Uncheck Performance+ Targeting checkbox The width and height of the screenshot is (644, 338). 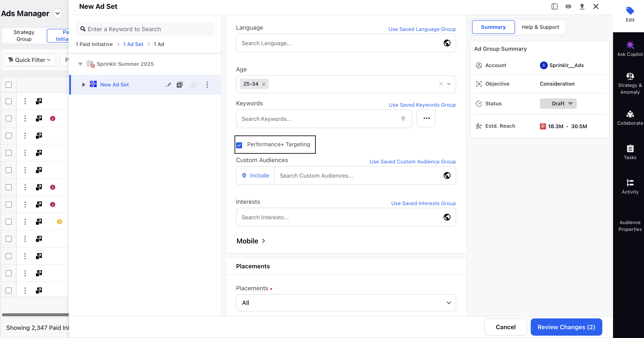click(239, 145)
